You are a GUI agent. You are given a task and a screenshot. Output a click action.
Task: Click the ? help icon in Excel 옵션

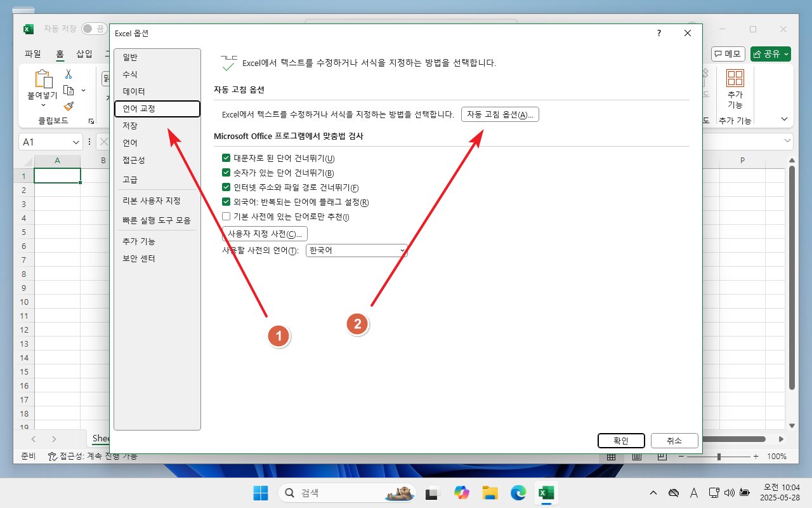pyautogui.click(x=659, y=34)
